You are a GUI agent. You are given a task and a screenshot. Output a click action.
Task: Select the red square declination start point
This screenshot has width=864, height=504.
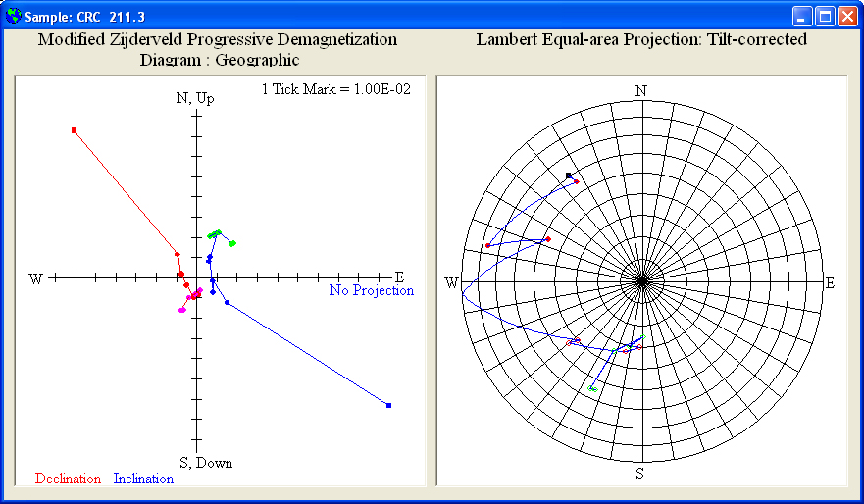(74, 130)
